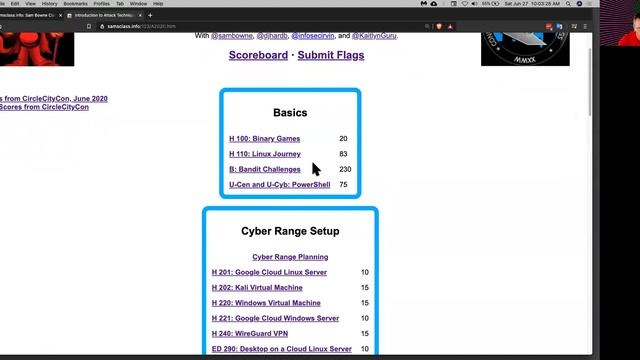Screen dimensions: 640x360
Task: Open the @sambowne Twitter link
Action: (231, 36)
